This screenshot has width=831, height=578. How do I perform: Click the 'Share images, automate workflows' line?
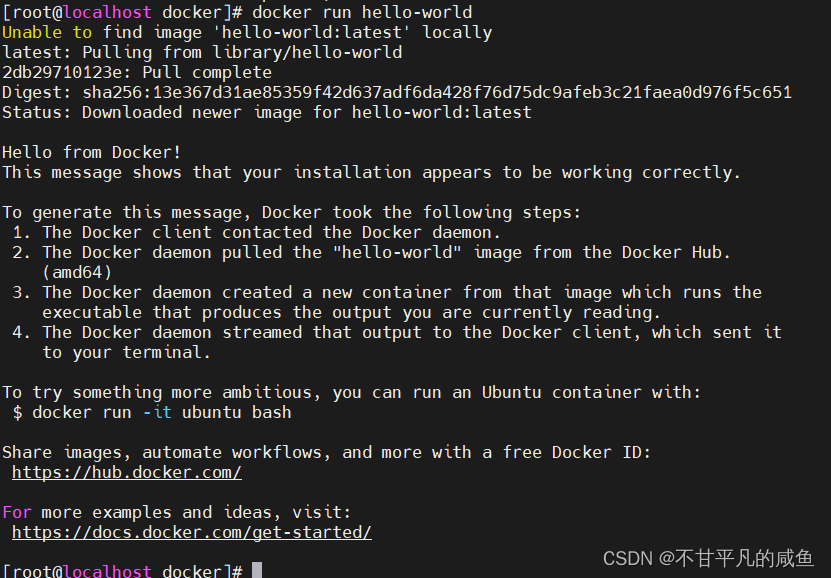(326, 452)
